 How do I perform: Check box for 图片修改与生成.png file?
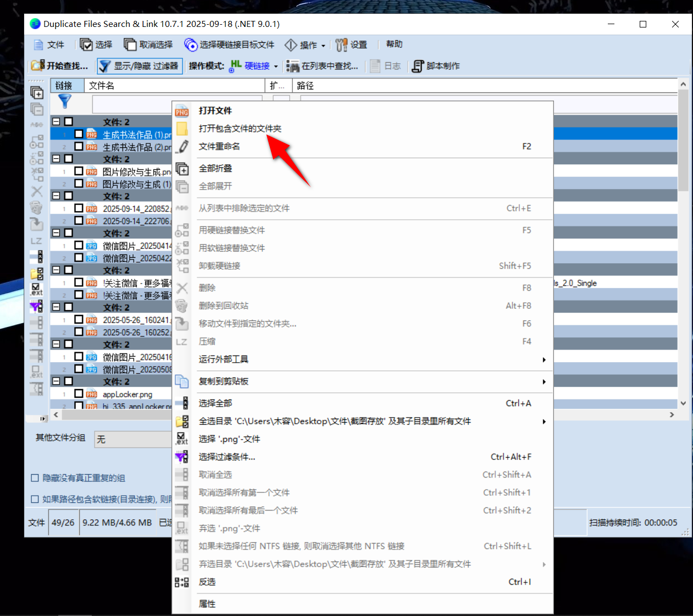79,171
